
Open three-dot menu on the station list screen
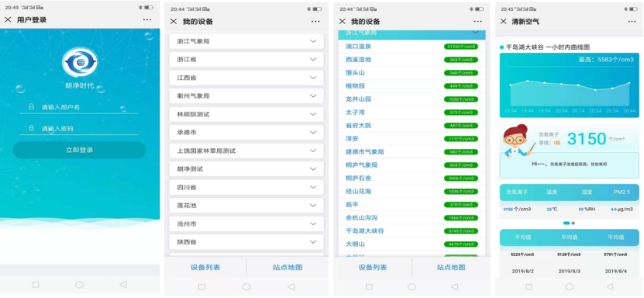477,22
